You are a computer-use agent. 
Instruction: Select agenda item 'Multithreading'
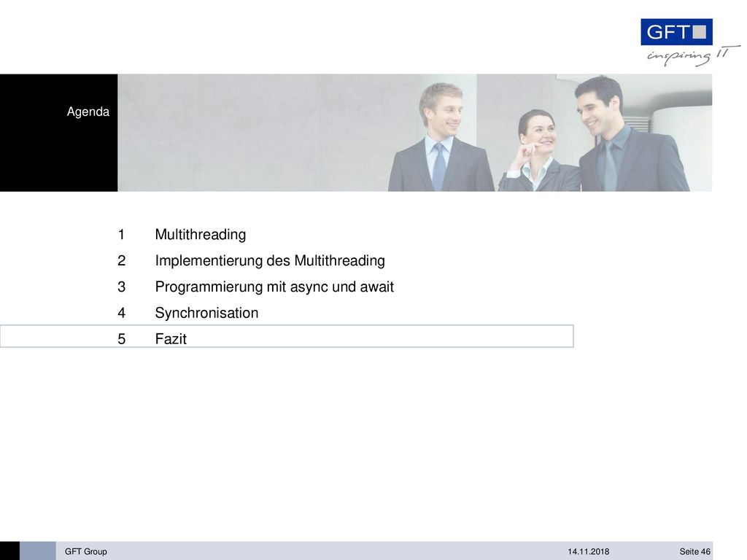click(x=201, y=234)
